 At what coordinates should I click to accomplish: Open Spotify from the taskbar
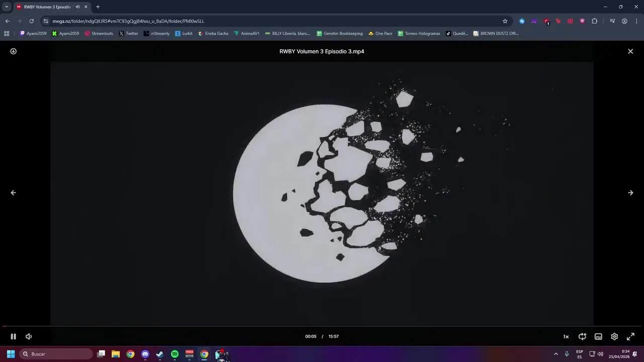pos(175,354)
